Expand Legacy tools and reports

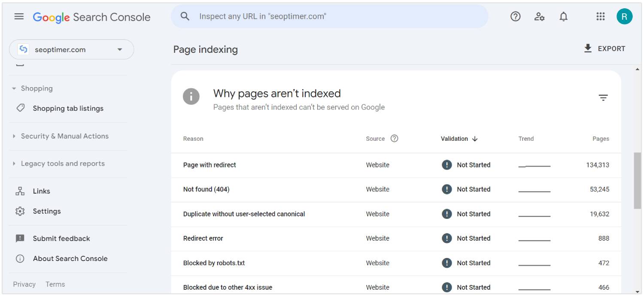14,164
